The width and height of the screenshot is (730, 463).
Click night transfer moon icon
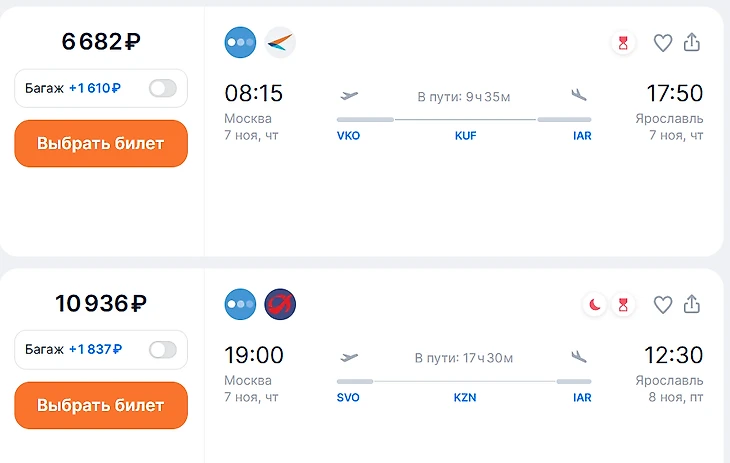(x=595, y=305)
